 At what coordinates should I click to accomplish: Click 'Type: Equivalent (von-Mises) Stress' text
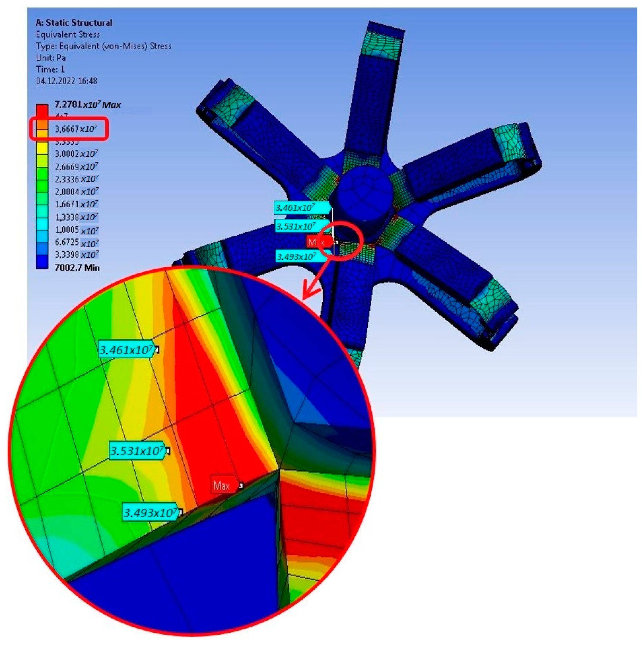point(104,46)
